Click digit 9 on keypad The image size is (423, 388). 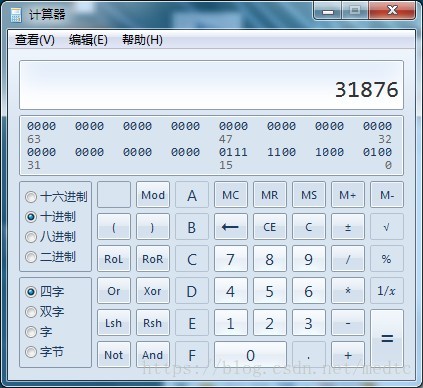(x=309, y=259)
